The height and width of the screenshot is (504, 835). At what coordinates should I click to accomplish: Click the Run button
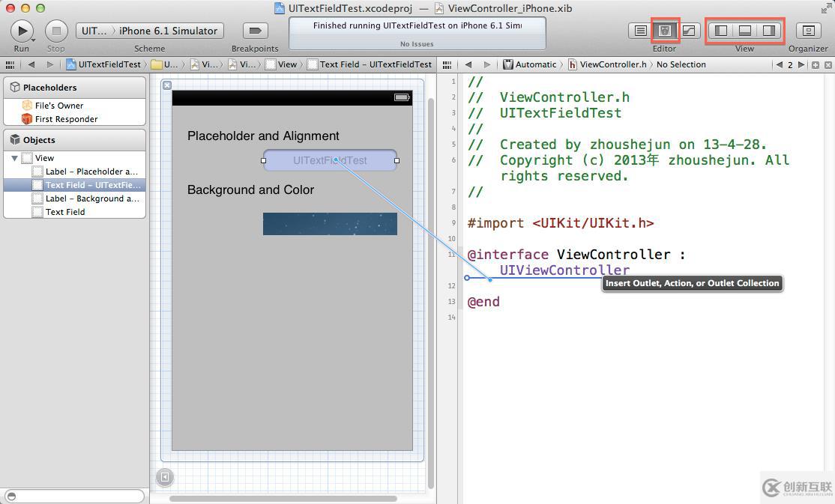tap(22, 31)
